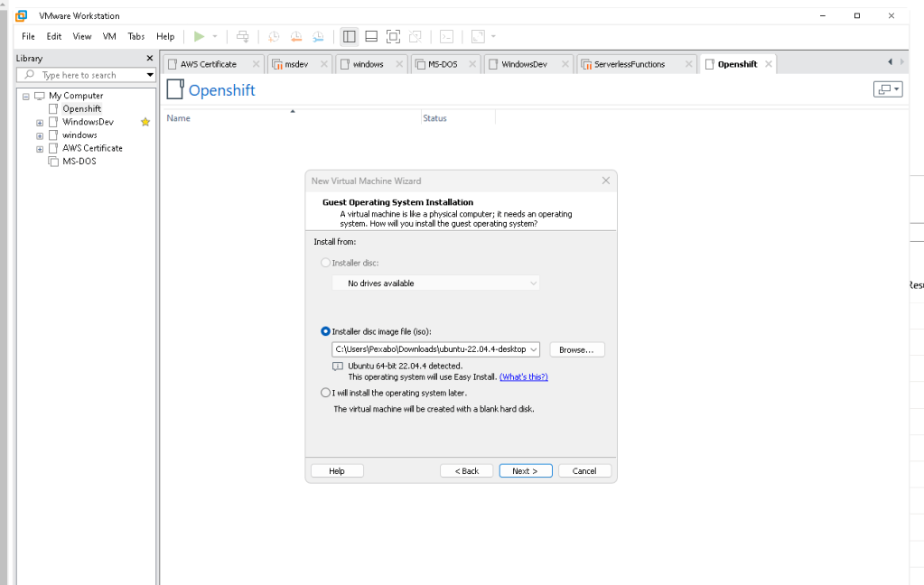Image resolution: width=924 pixels, height=585 pixels.
Task: Click the Take Snapshot clock icon
Action: point(274,36)
